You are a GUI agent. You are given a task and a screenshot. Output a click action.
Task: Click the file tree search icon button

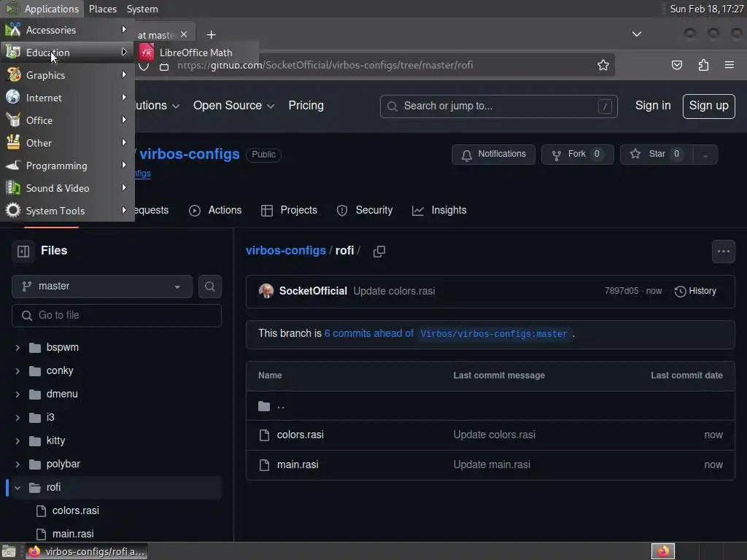pyautogui.click(x=209, y=286)
